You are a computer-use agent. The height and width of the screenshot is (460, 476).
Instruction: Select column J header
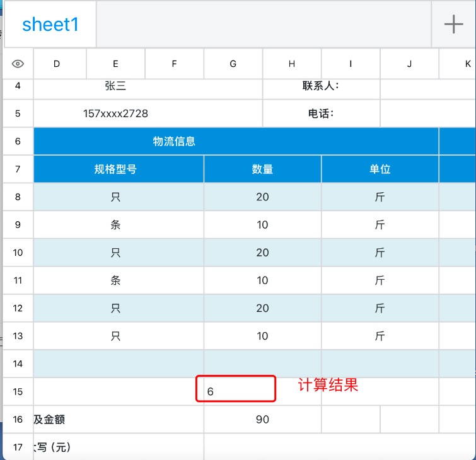coord(410,64)
